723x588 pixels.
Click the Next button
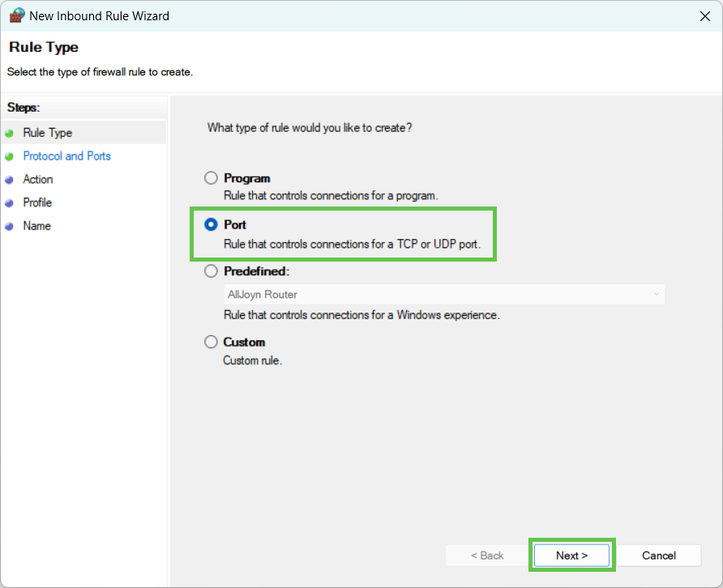point(571,556)
